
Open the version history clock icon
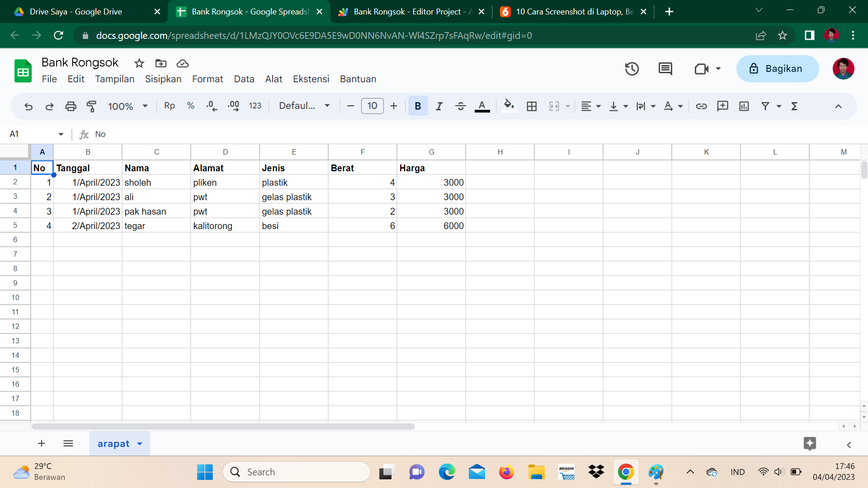(x=632, y=69)
